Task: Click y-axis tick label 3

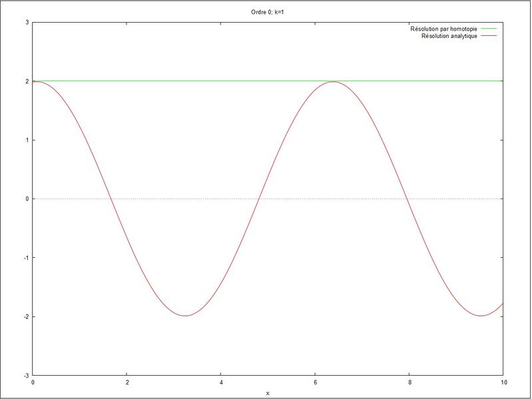Action: pos(27,23)
